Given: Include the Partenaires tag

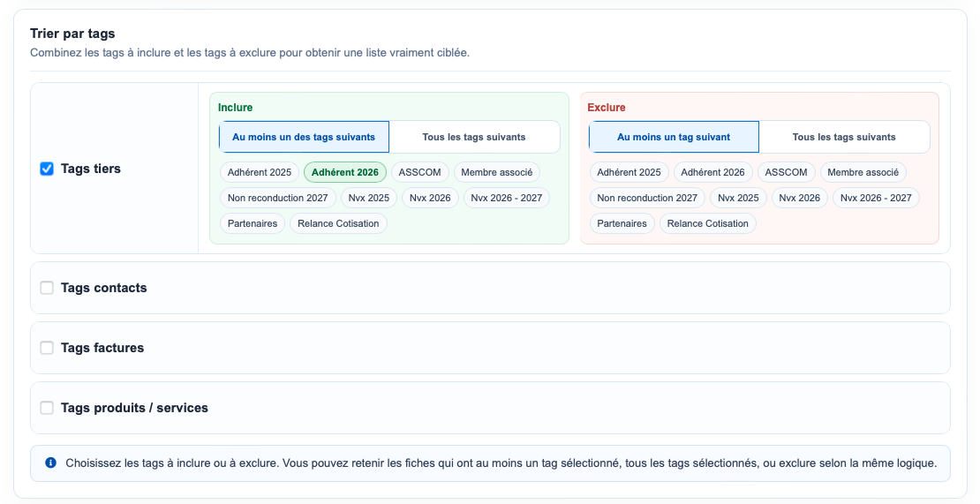Looking at the screenshot, I should click(x=253, y=223).
